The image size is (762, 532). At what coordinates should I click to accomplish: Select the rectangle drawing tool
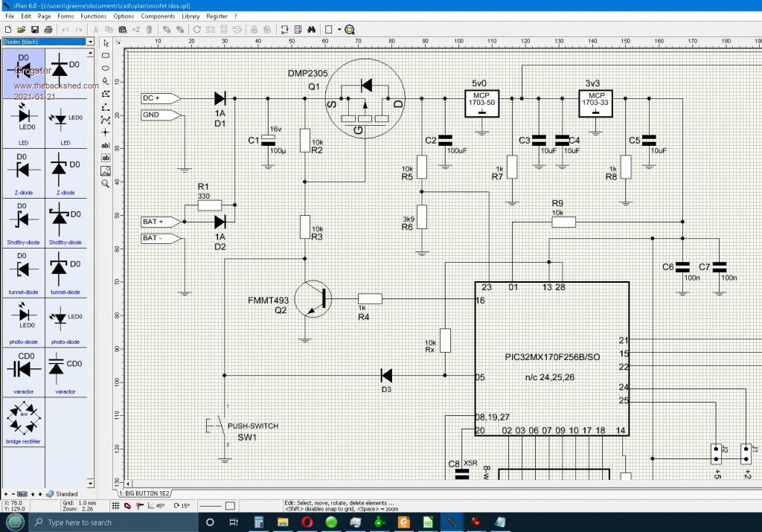click(x=106, y=56)
